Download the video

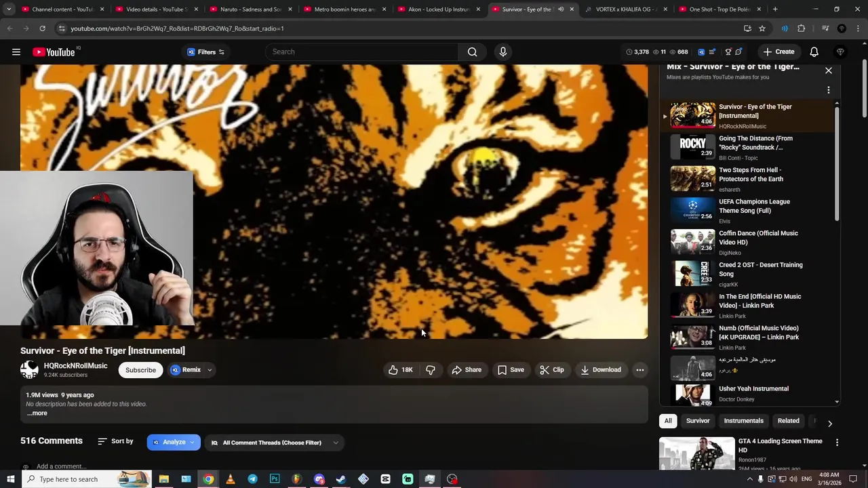pyautogui.click(x=600, y=370)
